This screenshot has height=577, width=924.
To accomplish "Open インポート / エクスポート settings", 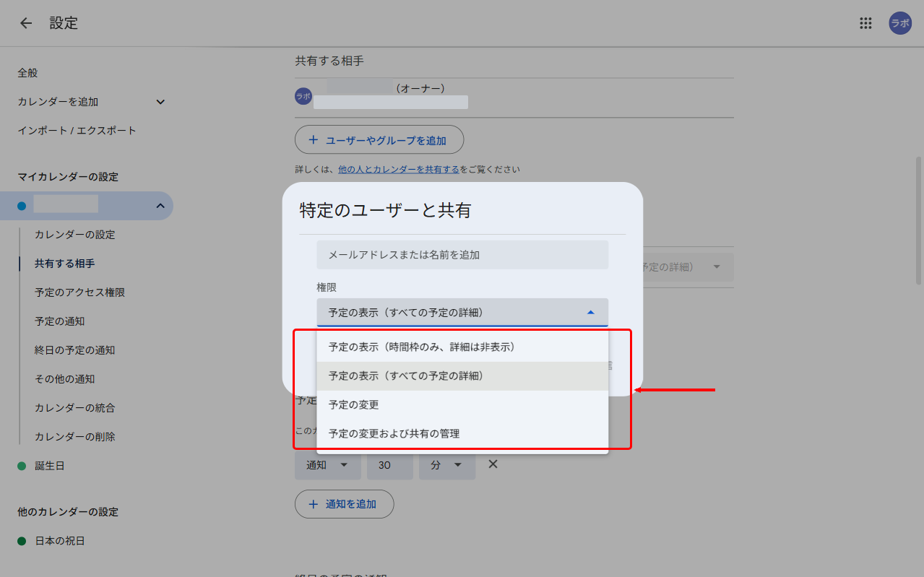I will (x=77, y=131).
